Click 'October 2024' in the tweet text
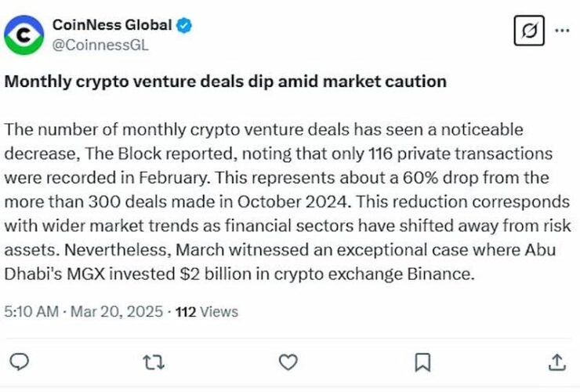 click(293, 201)
